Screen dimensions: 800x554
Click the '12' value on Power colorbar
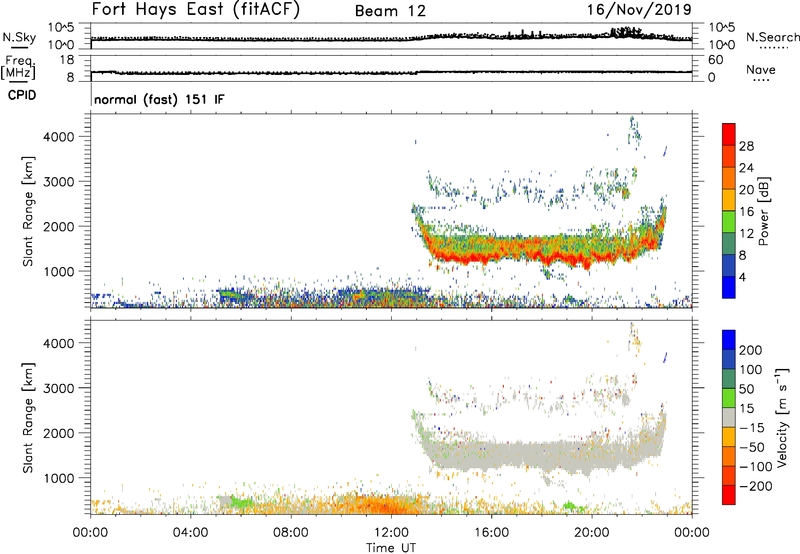tap(746, 234)
